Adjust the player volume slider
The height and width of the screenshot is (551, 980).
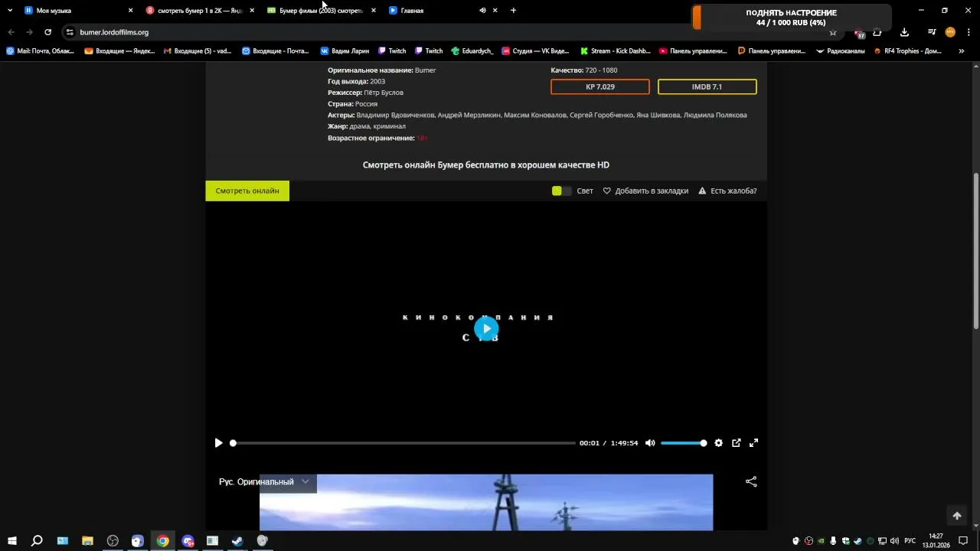(684, 443)
